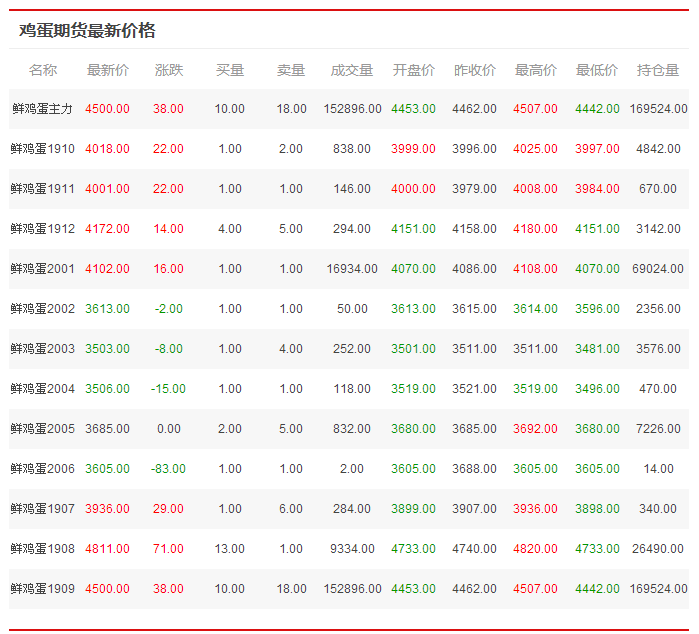Select the 鲜鸡蛋2003 row name

coord(42,349)
